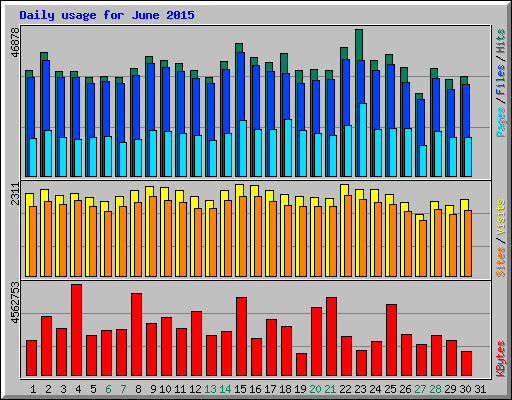Select the green weekend day label 13
Screen dimensions: 512x400
(210, 389)
